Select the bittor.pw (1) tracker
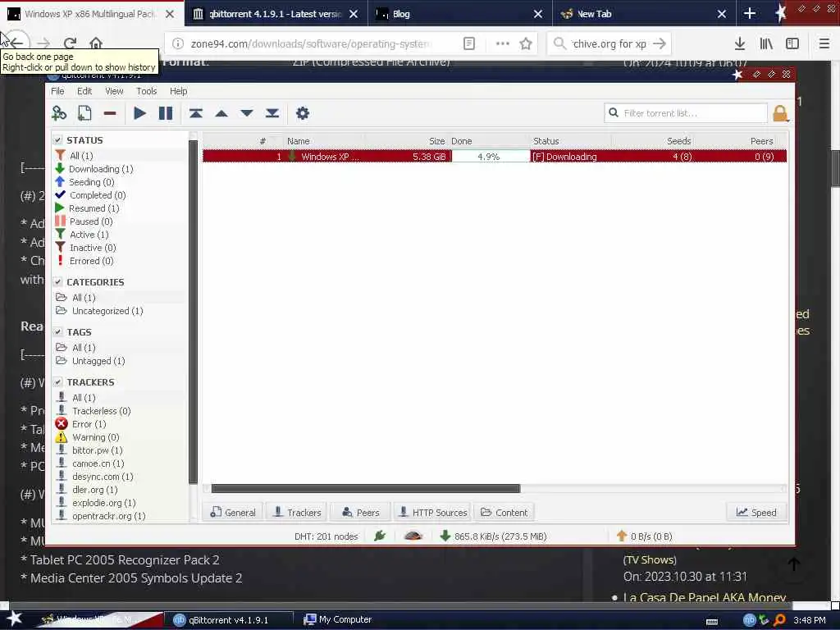The height and width of the screenshot is (630, 840). 89,450
